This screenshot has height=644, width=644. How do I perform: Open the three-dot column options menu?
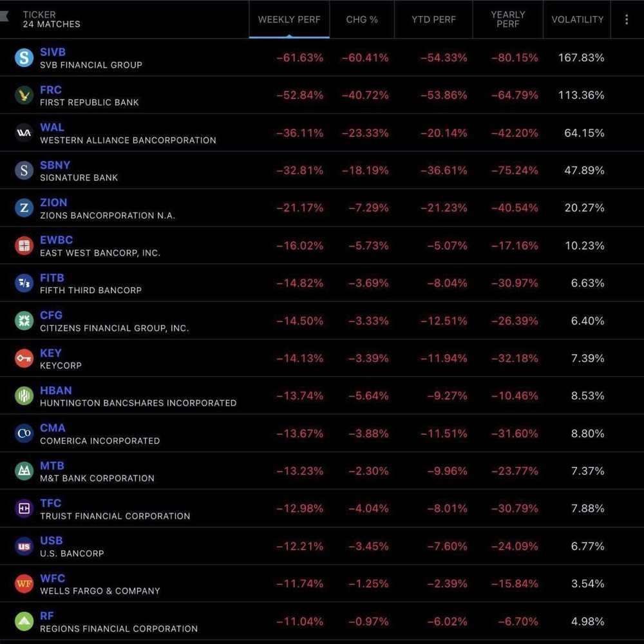[x=627, y=19]
